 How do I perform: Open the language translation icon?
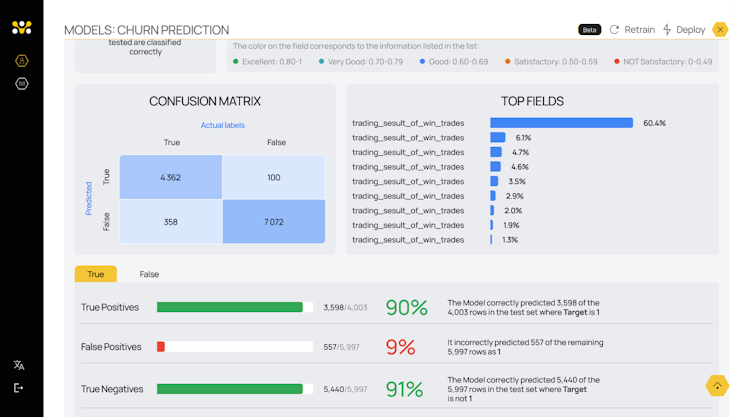click(x=19, y=366)
